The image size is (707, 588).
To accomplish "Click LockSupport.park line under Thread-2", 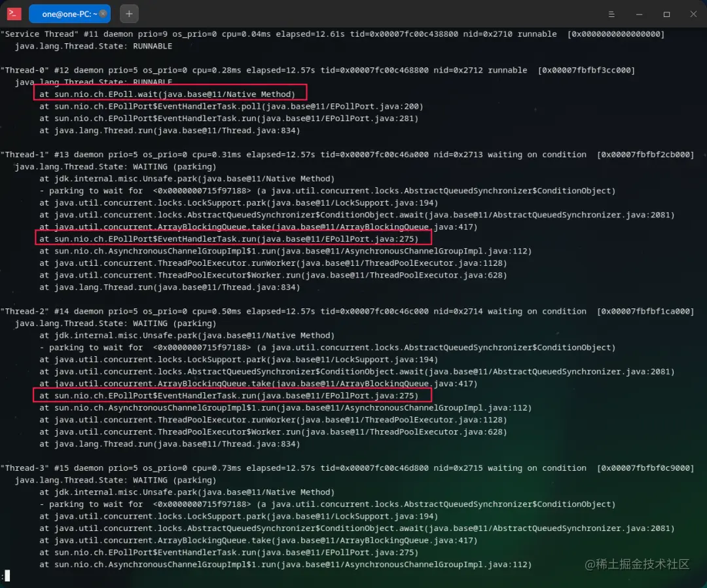I will 238,359.
